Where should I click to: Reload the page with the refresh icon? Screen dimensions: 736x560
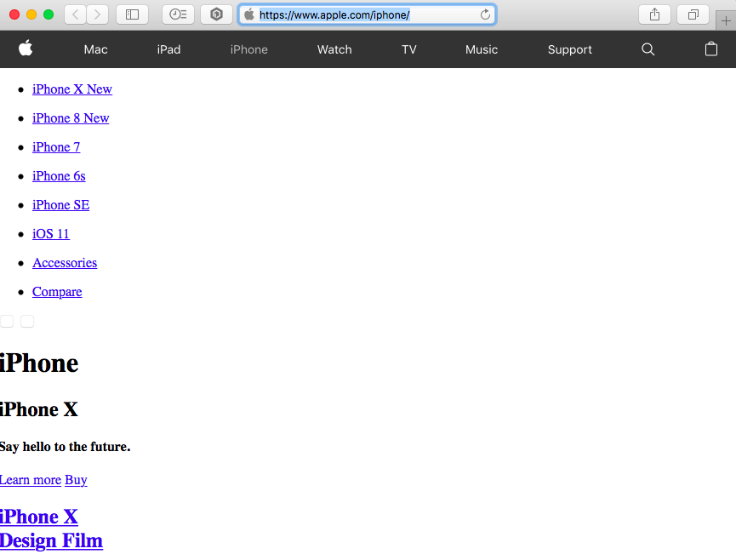click(x=485, y=14)
